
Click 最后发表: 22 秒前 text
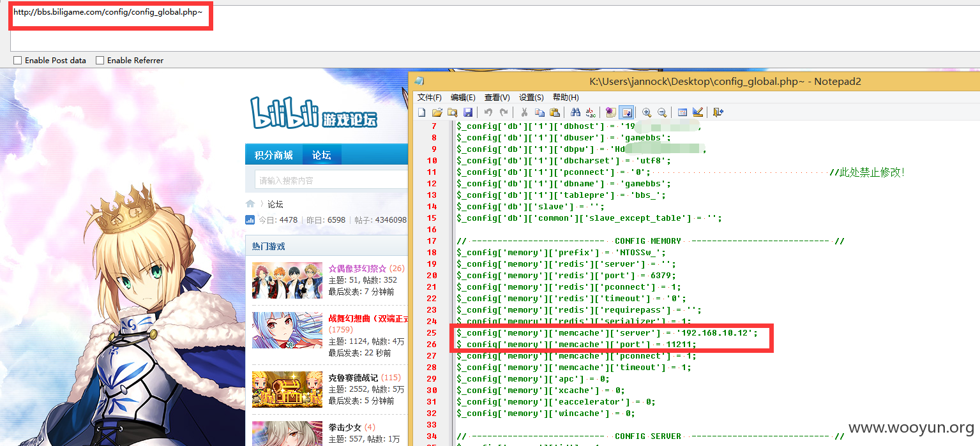pyautogui.click(x=359, y=353)
